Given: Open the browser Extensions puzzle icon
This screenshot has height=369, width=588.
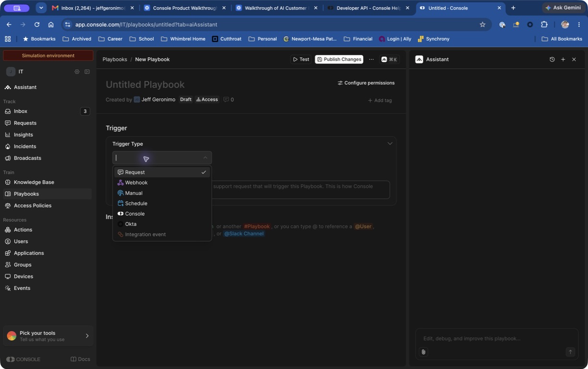Looking at the screenshot, I should [544, 25].
